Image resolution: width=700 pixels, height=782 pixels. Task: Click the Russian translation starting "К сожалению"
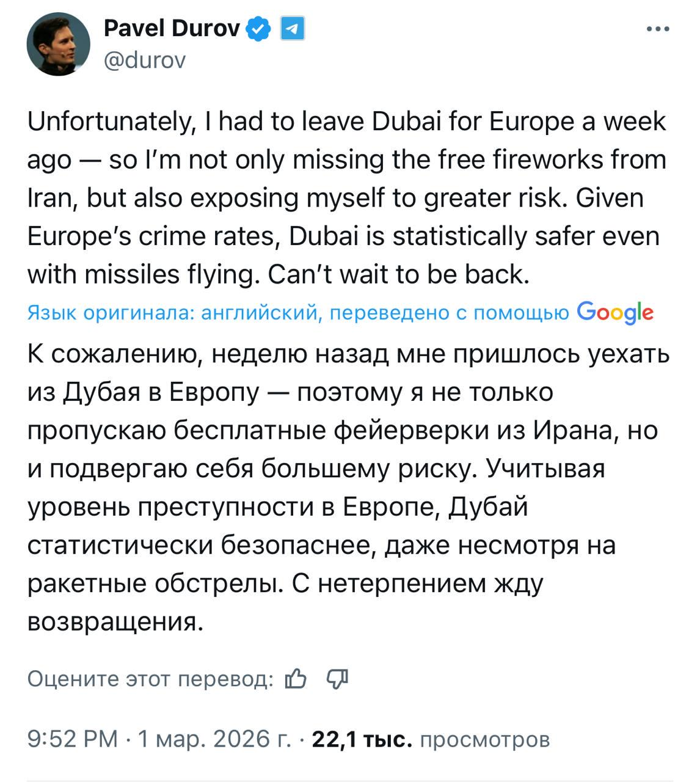pos(348,354)
